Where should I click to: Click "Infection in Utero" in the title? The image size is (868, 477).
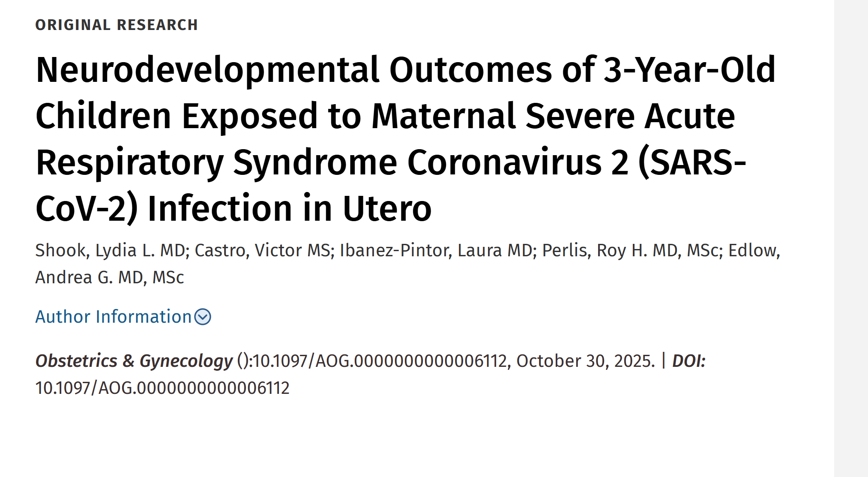pos(289,209)
